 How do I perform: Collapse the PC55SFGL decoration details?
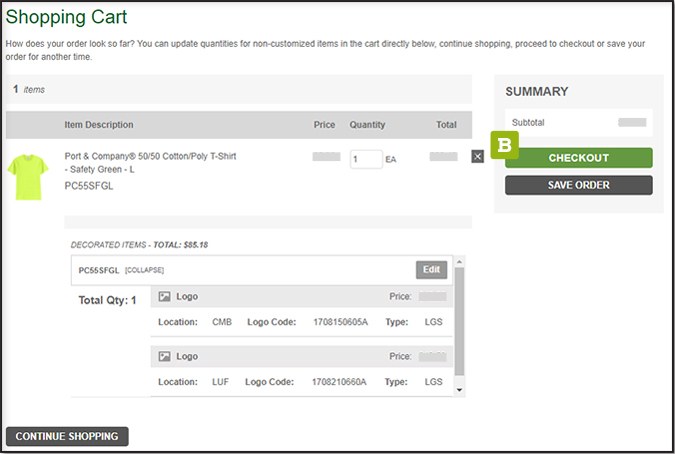pos(144,270)
